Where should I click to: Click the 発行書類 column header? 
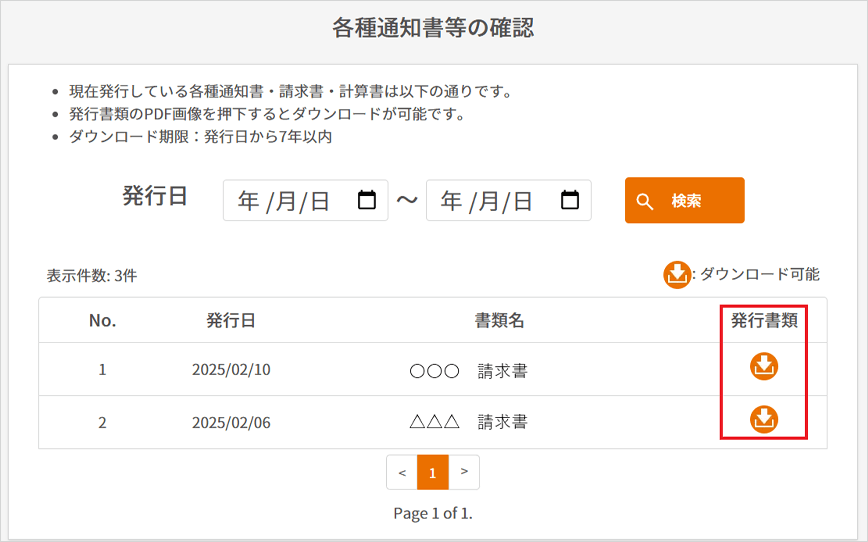tap(764, 320)
